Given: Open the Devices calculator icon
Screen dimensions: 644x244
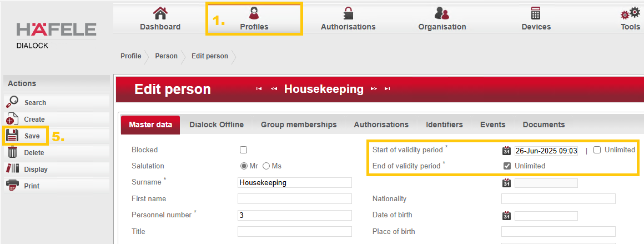Looking at the screenshot, I should pyautogui.click(x=536, y=13).
